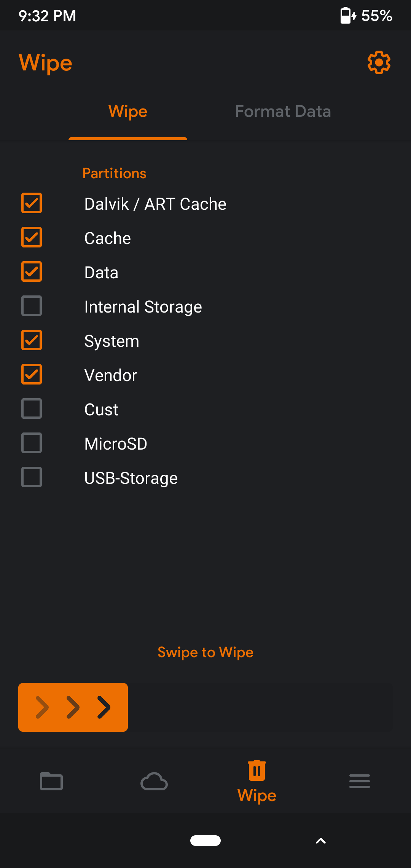The height and width of the screenshot is (868, 411).
Task: Tap the clock showing 9:32 PM
Action: (x=47, y=16)
